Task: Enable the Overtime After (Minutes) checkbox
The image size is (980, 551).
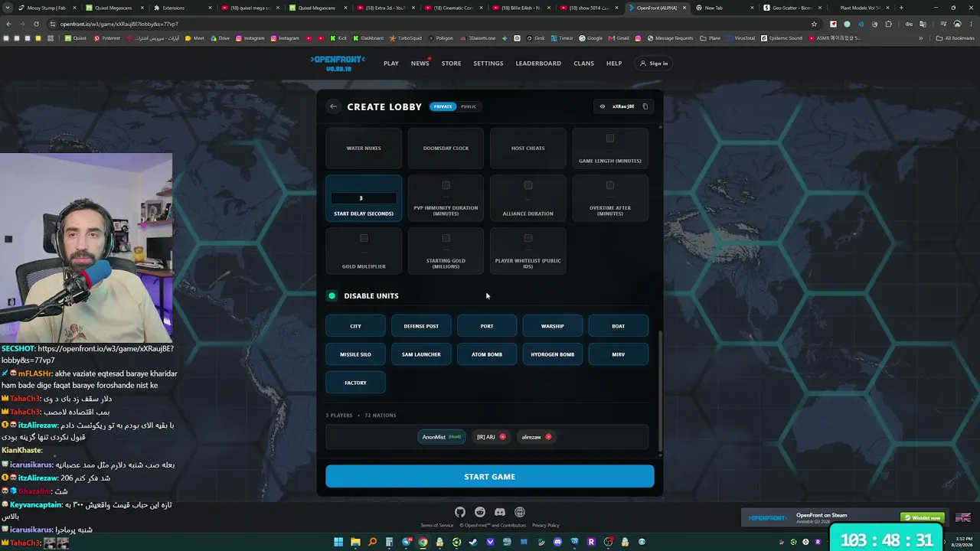Action: 610,185
